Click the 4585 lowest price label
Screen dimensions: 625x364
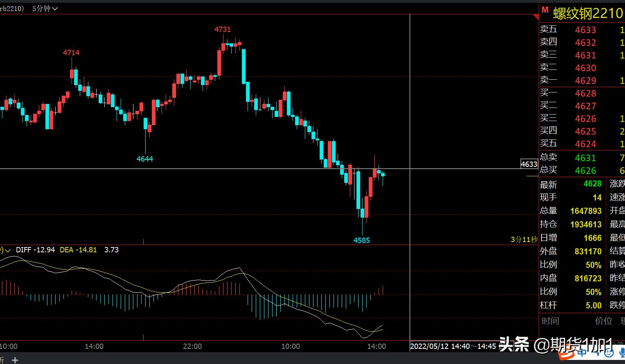(x=362, y=240)
